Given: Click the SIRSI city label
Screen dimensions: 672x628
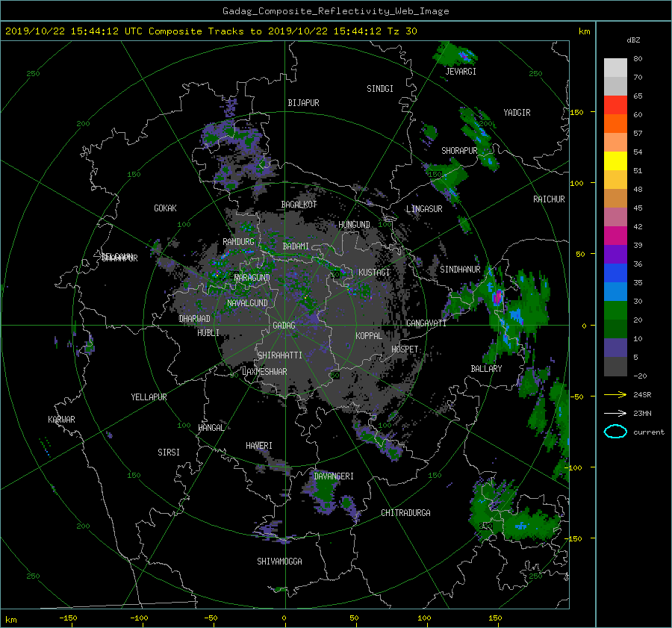Looking at the screenshot, I should [x=169, y=453].
